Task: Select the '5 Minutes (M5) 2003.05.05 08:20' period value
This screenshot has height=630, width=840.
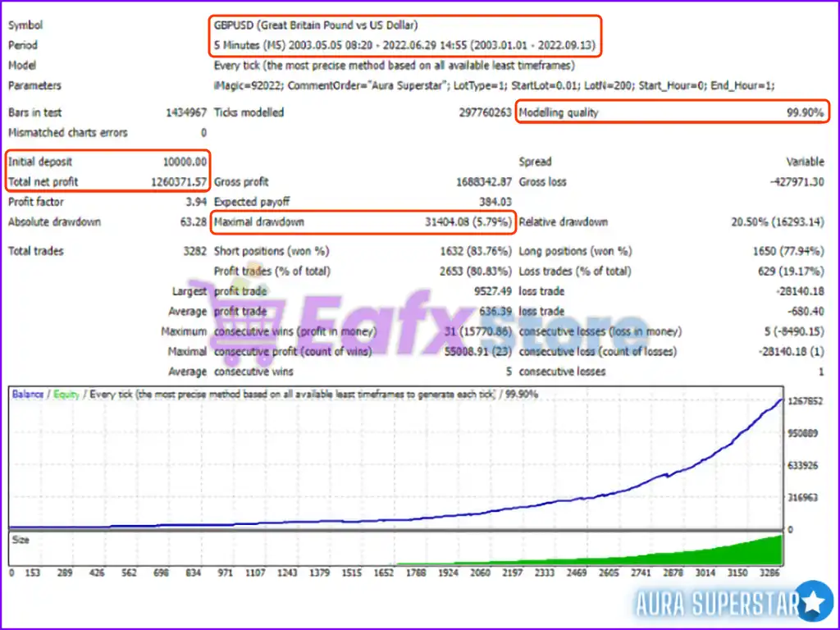Action: 404,45
